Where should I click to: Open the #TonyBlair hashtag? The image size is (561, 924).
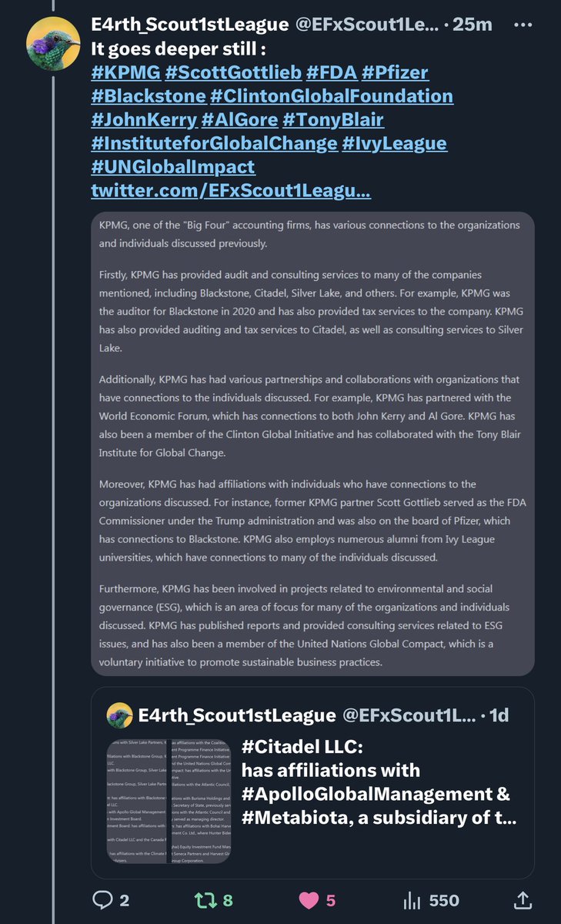click(x=333, y=119)
